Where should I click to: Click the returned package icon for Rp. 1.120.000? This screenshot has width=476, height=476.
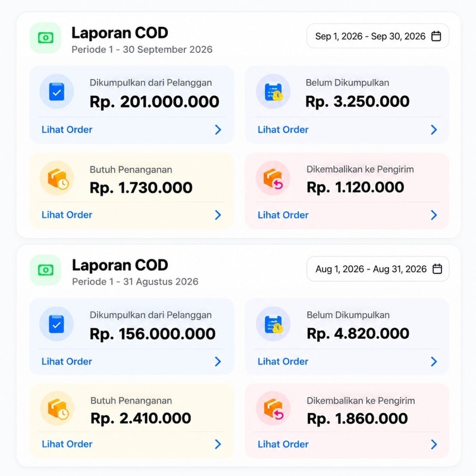point(273,178)
